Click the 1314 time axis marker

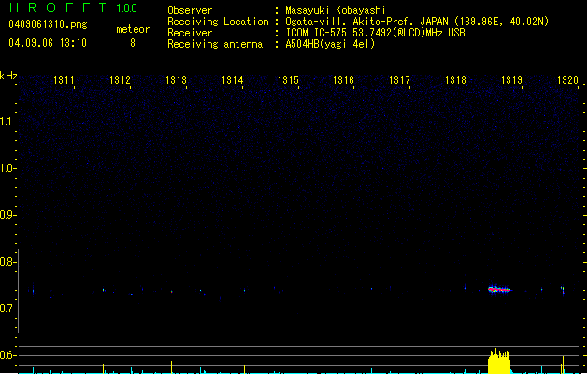[x=232, y=80]
